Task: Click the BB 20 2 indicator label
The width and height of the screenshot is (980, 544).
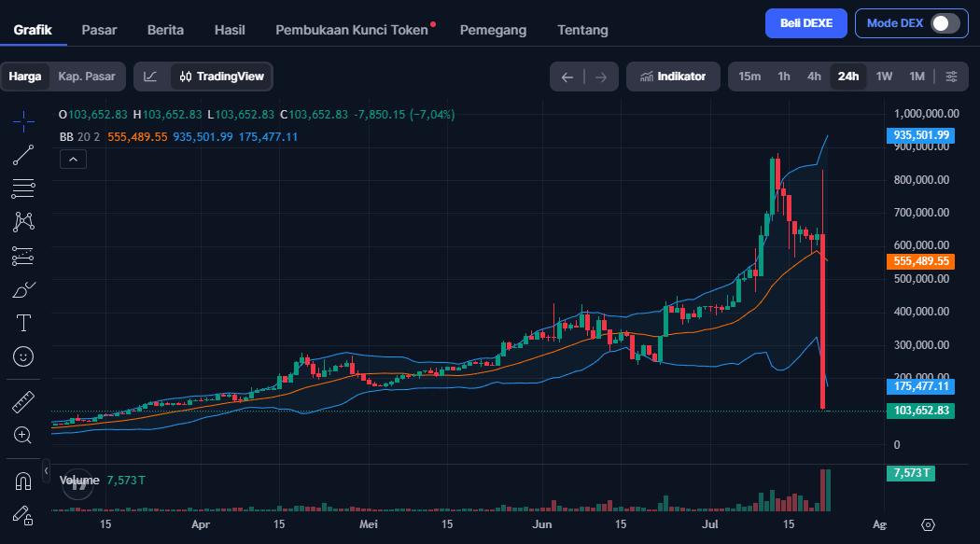Action: (79, 137)
